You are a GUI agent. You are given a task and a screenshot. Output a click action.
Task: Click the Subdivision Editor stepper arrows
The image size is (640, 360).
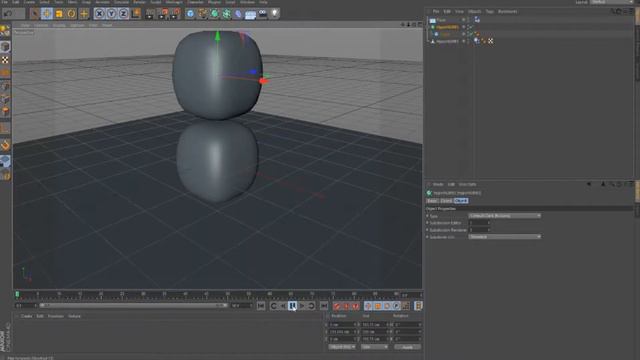489,223
